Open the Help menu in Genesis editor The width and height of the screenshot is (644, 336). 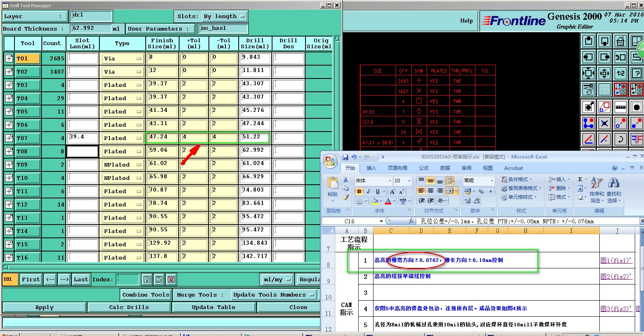point(466,21)
